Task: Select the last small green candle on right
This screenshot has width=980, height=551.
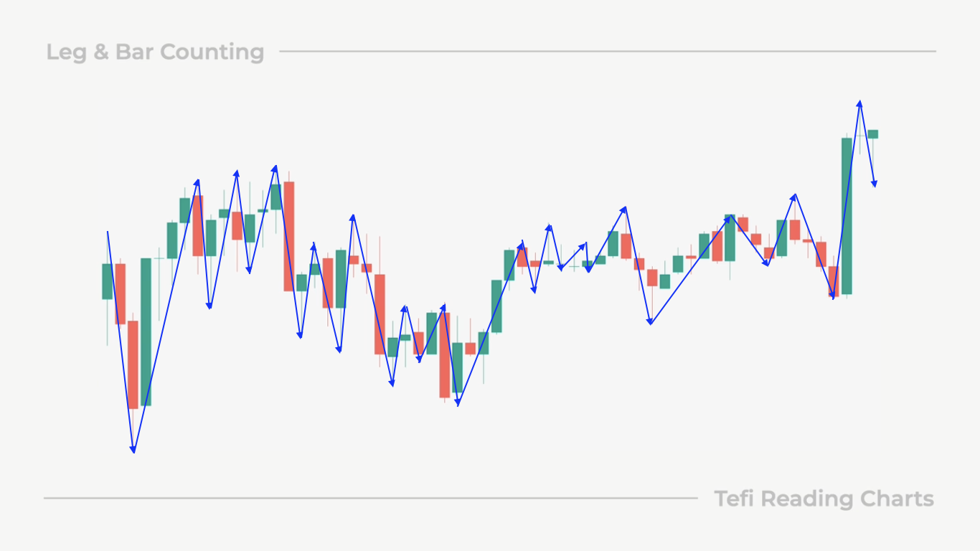Action: tap(873, 134)
